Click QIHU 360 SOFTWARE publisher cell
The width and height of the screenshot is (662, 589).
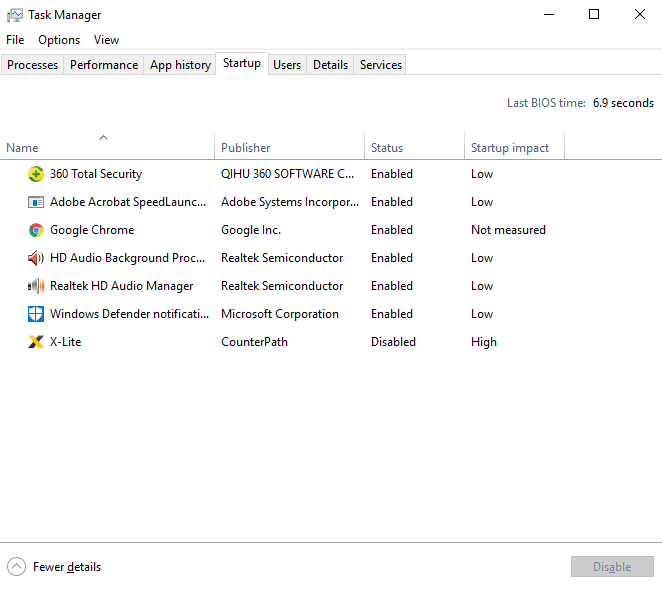(288, 174)
